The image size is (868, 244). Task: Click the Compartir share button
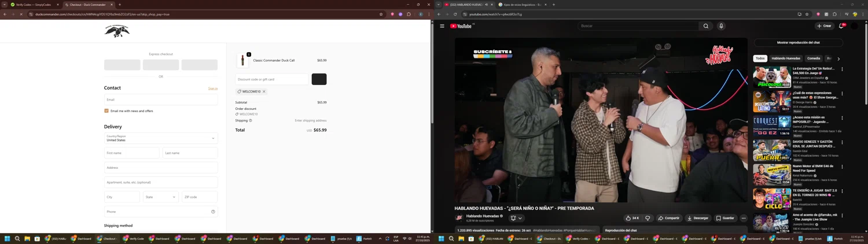pyautogui.click(x=669, y=218)
